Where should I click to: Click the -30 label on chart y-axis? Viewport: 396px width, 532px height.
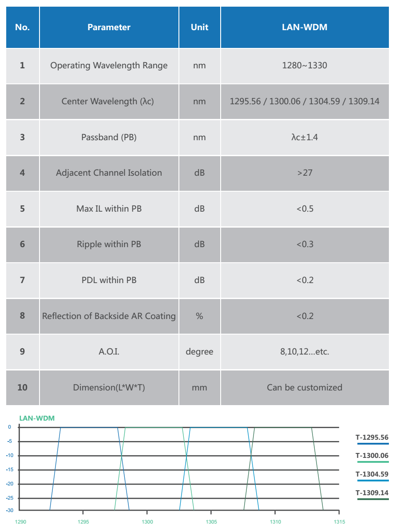coord(9,510)
